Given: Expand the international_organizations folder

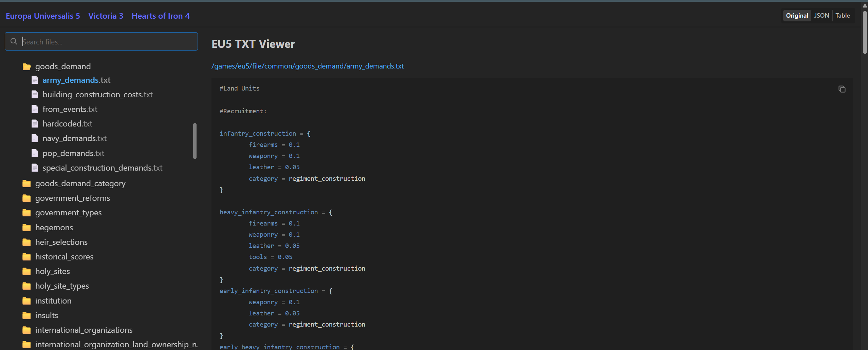Looking at the screenshot, I should 84,330.
